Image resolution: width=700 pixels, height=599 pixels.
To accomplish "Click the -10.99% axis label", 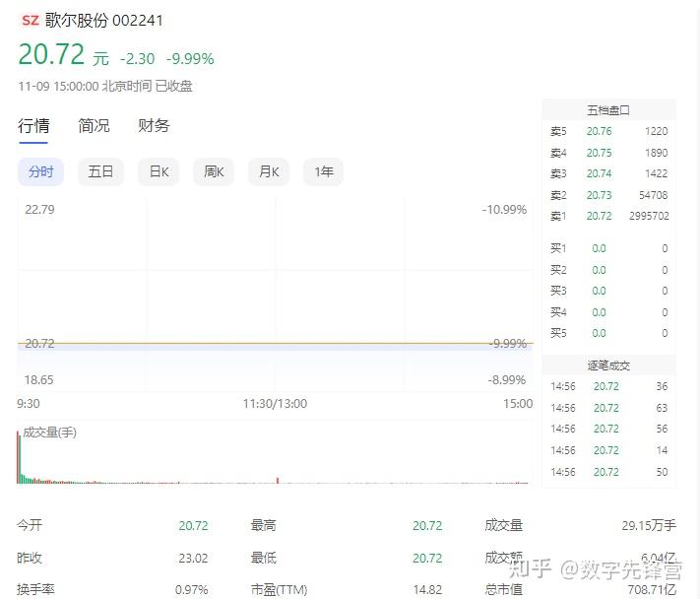I will pos(504,210).
